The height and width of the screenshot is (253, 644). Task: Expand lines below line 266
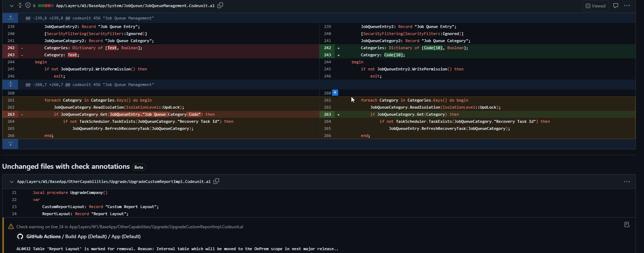tap(10, 144)
